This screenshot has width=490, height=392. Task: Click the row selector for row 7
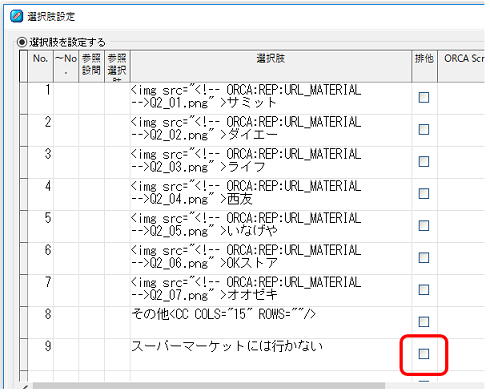(23, 290)
